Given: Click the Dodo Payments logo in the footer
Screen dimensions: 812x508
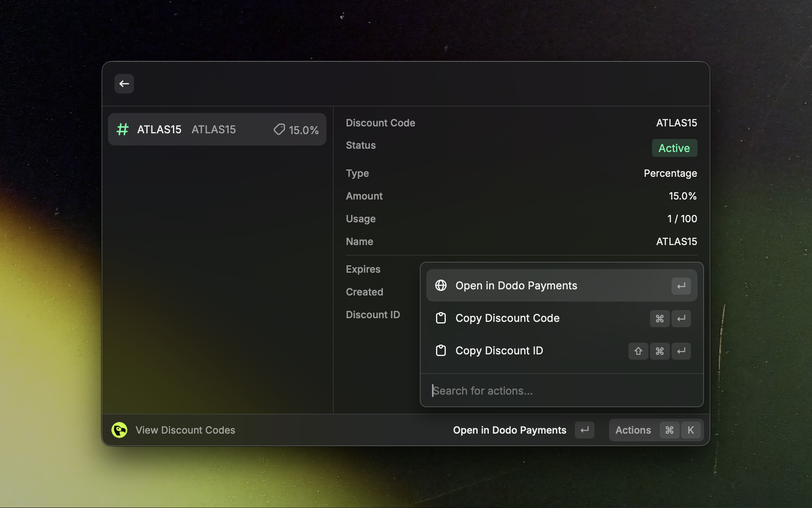Looking at the screenshot, I should [119, 430].
